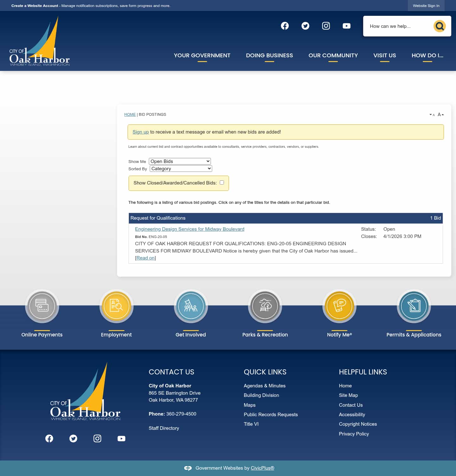Screen dimensions: 456x476
Task: Change Sorted By to something other than Category
Action: [x=180, y=168]
